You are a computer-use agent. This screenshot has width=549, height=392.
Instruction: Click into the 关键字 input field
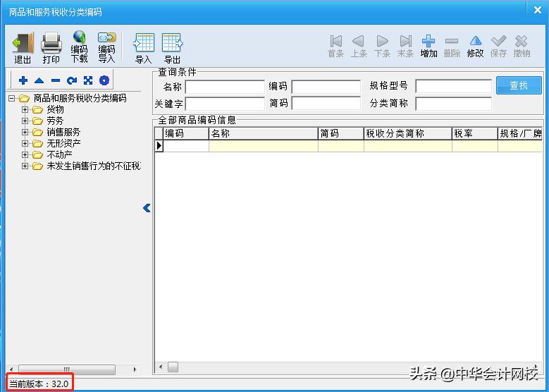coord(225,104)
